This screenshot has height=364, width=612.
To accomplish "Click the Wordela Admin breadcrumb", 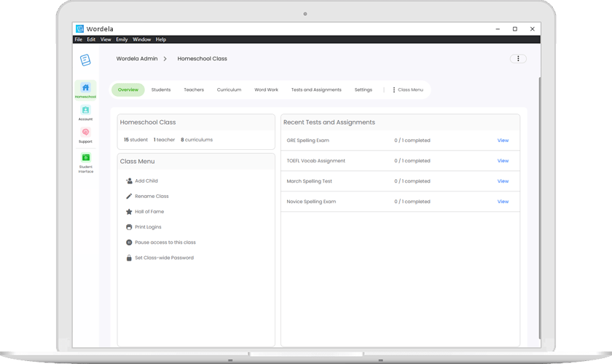I will (x=137, y=58).
